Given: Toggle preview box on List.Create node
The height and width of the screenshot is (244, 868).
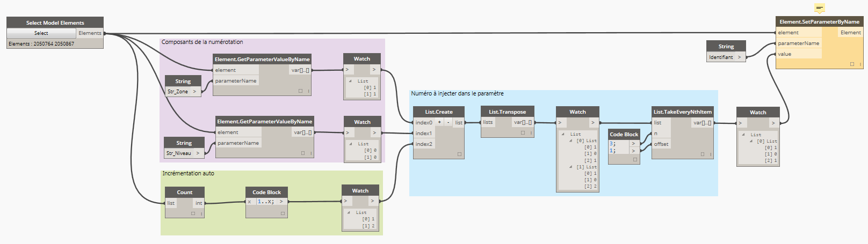Looking at the screenshot, I should tap(459, 154).
